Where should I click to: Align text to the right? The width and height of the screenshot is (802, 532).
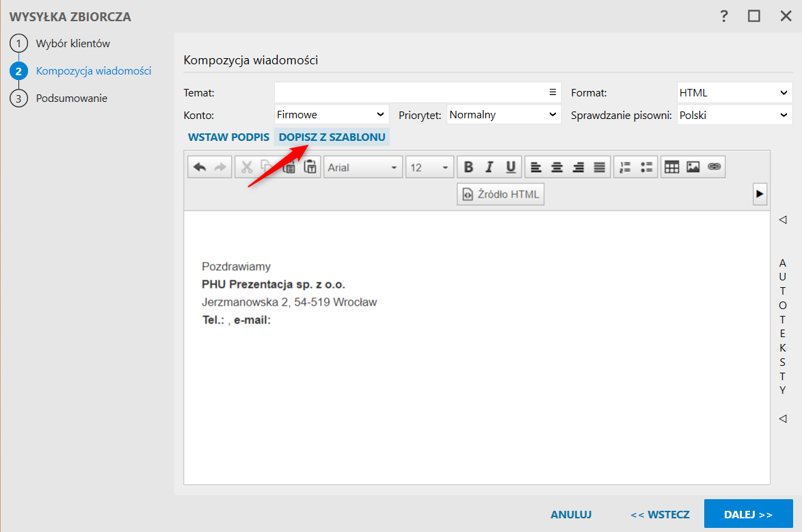(578, 167)
